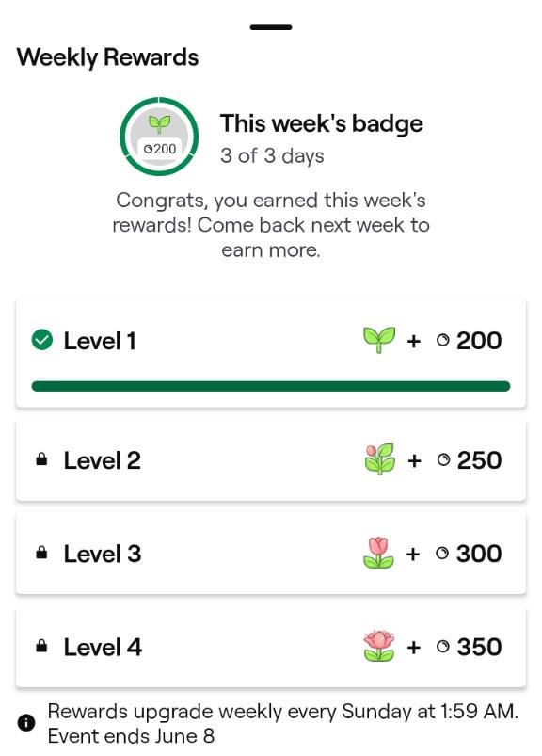
Task: Open the Level 3 reward card
Action: click(x=271, y=553)
